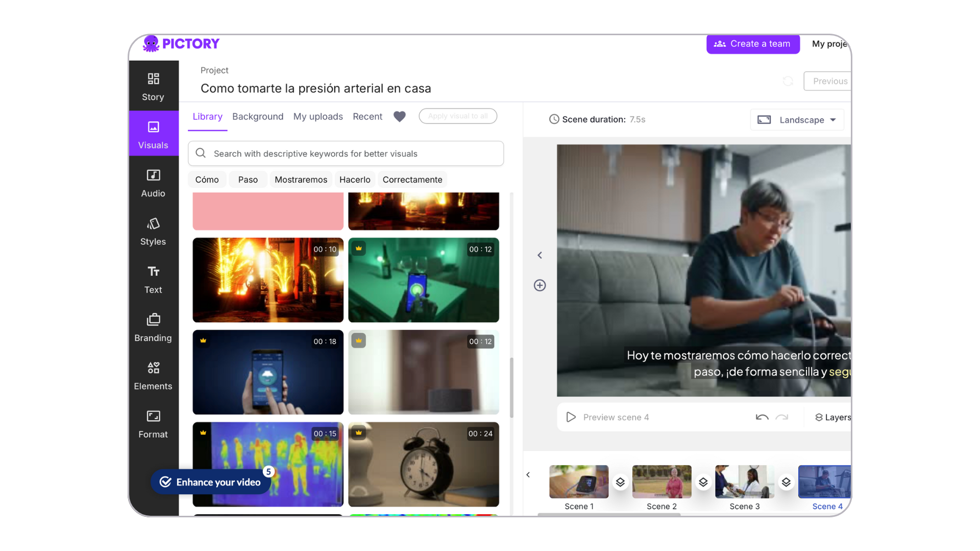
Task: Redo the last change
Action: tap(781, 417)
